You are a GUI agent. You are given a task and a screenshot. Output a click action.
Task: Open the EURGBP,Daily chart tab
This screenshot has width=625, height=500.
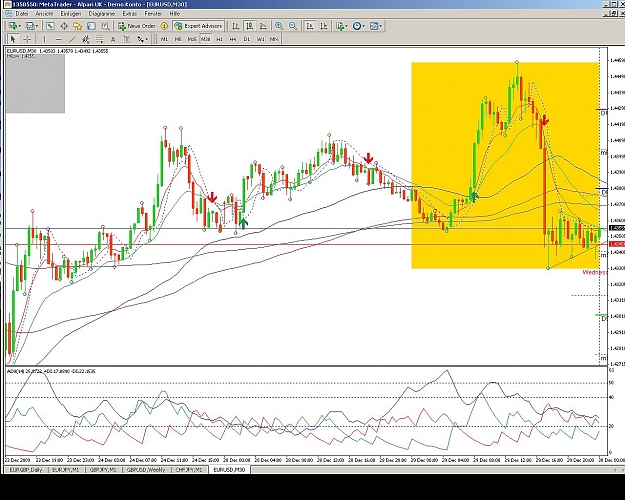point(26,470)
